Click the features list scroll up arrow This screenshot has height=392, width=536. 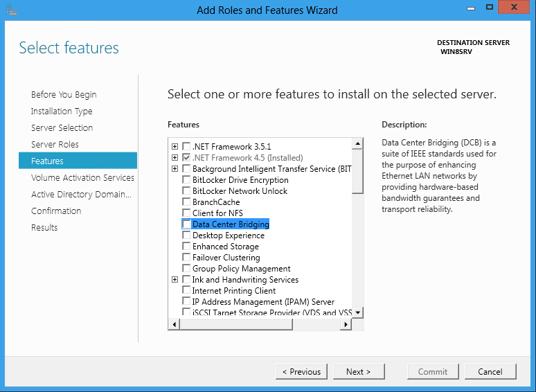[x=357, y=143]
